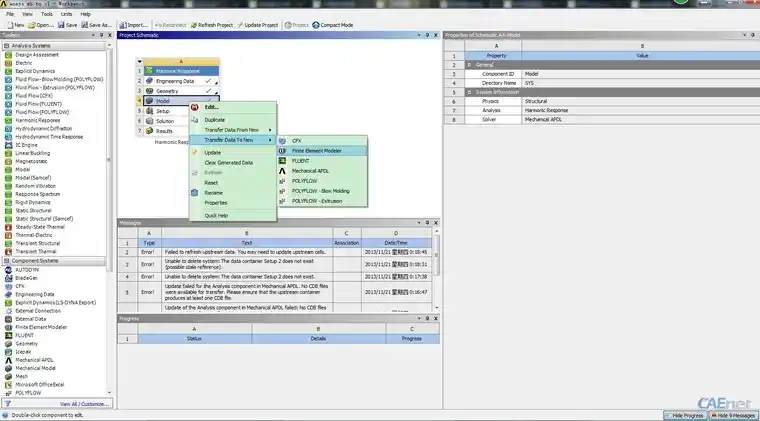Click Geometry cell in system A

pos(181,91)
